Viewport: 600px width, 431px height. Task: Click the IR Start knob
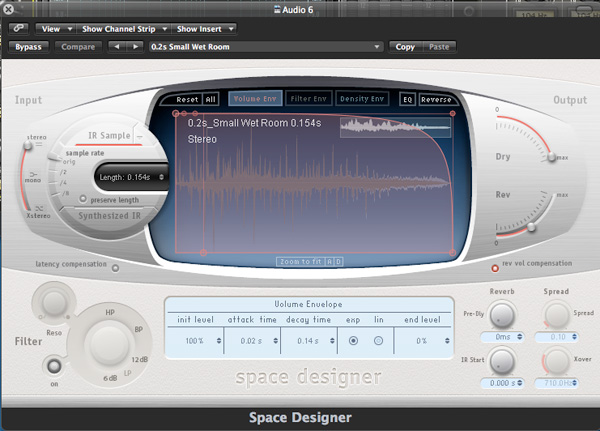click(502, 361)
